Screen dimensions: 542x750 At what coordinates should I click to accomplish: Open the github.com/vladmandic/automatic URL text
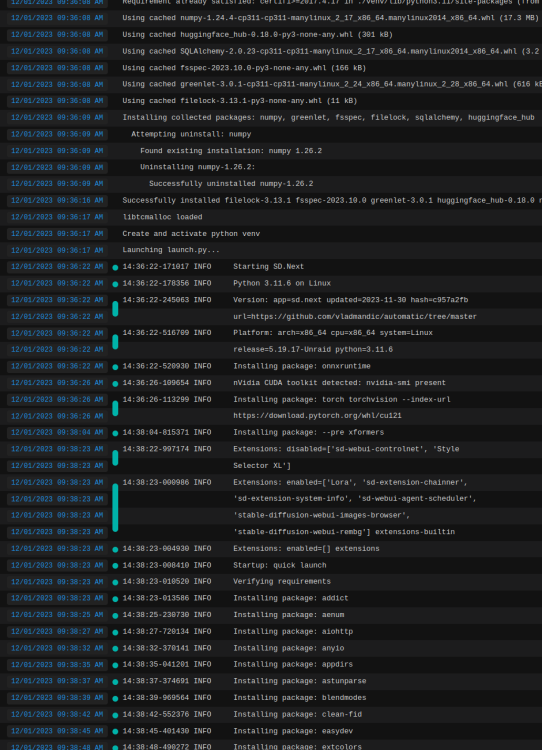pyautogui.click(x=355, y=317)
